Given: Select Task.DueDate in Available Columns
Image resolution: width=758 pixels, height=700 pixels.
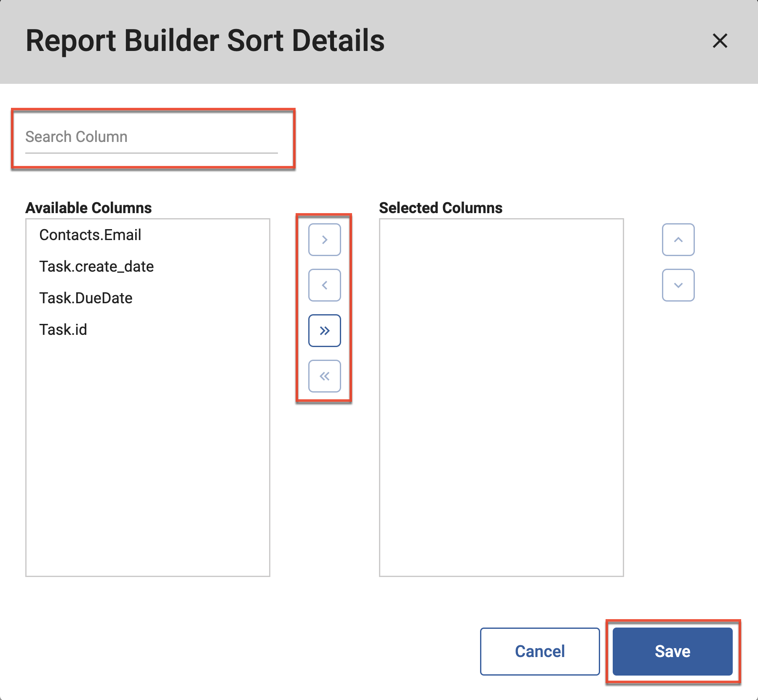Looking at the screenshot, I should pyautogui.click(x=85, y=298).
